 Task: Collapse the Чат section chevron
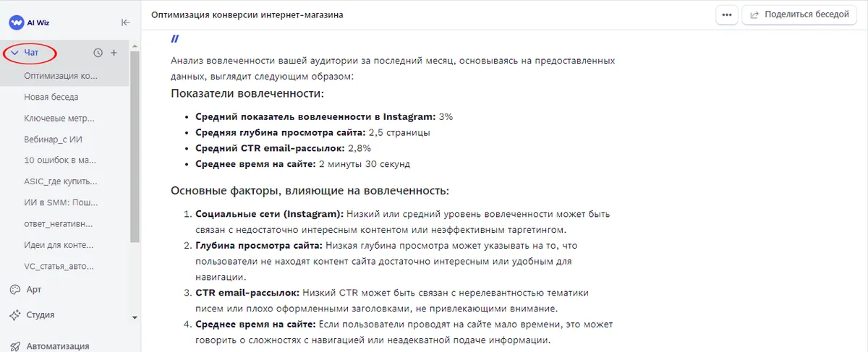[14, 53]
